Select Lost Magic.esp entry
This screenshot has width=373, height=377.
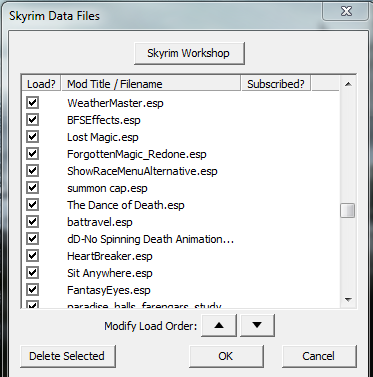point(103,137)
